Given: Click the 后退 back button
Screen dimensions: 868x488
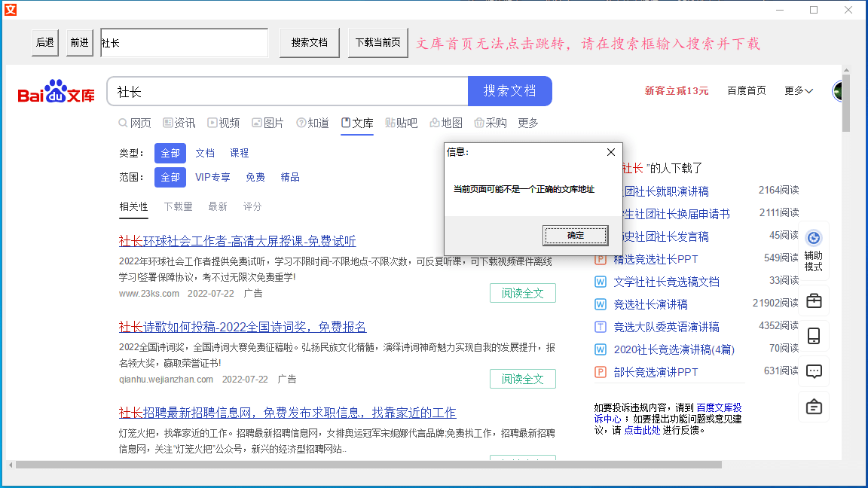Looking at the screenshot, I should click(x=45, y=43).
